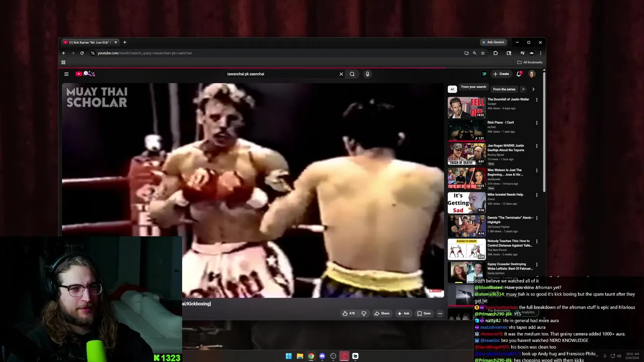
Task: Show more chips with right arrow
Action: coord(533,89)
